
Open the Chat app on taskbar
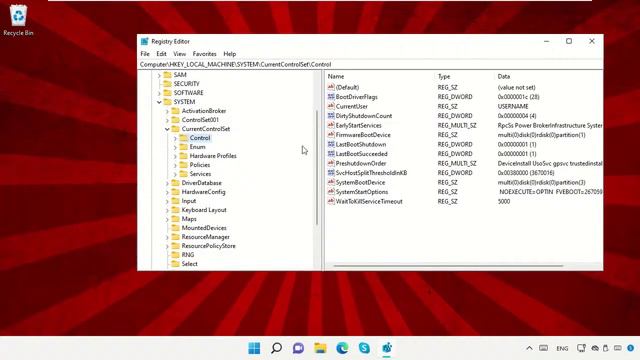pyautogui.click(x=298, y=348)
